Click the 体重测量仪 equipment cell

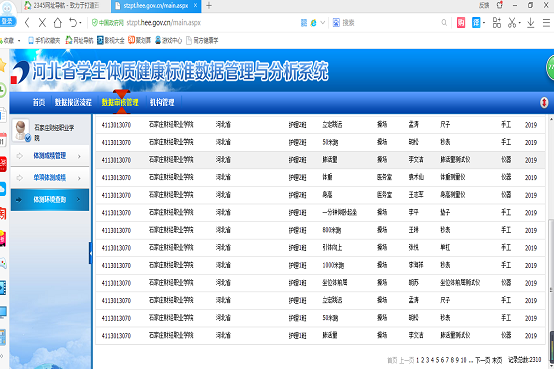pos(453,177)
